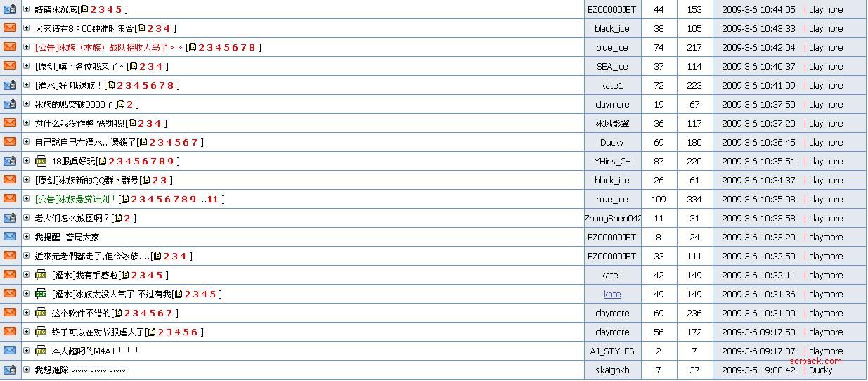Open the red 战队招收人马了 announcement thread
Image resolution: width=868 pixels, height=381 pixels.
(x=109, y=48)
